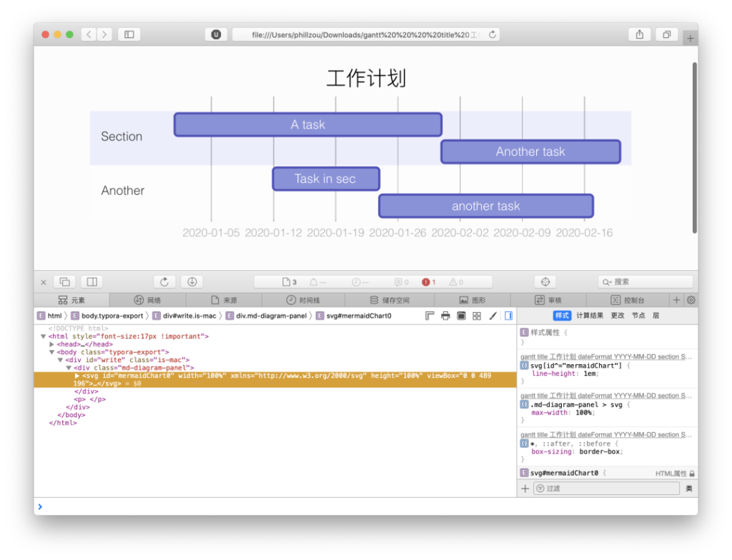The image size is (732, 560).
Task: Select 计算结果 in styles sidebar
Action: 590,316
